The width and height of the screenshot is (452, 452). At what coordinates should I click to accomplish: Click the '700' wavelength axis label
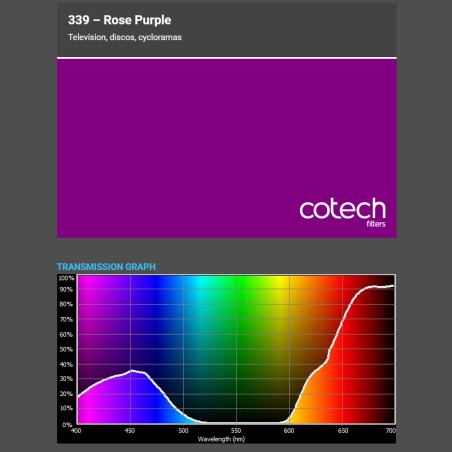pyautogui.click(x=391, y=430)
